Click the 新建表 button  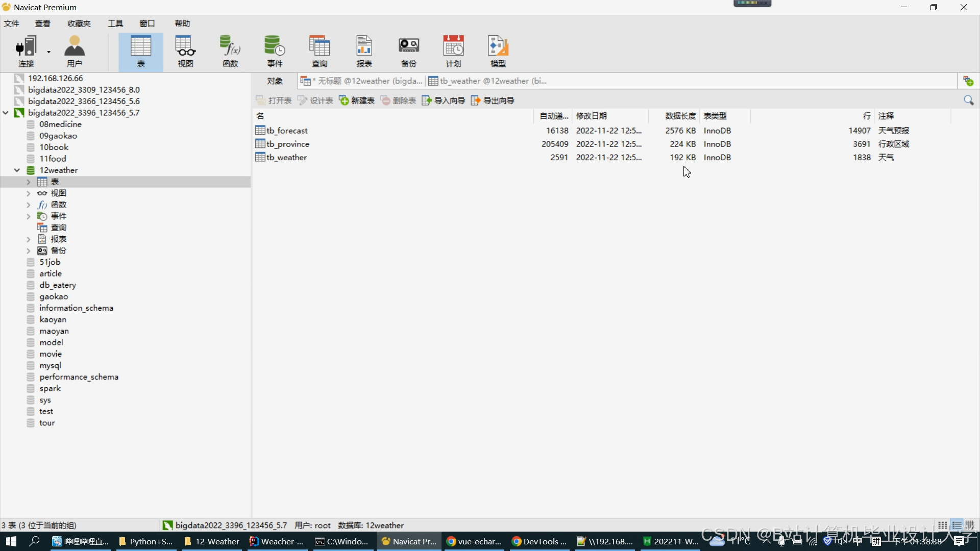pyautogui.click(x=357, y=101)
